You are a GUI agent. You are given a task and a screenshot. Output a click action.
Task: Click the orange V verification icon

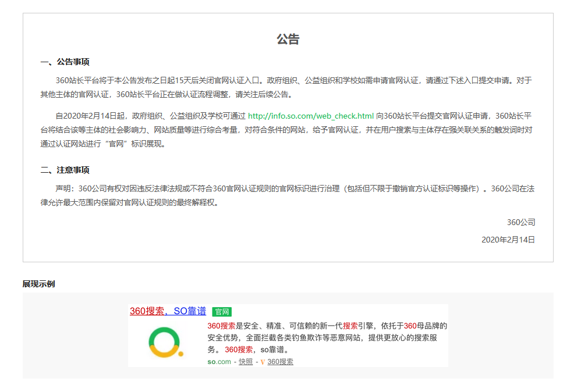pos(263,362)
